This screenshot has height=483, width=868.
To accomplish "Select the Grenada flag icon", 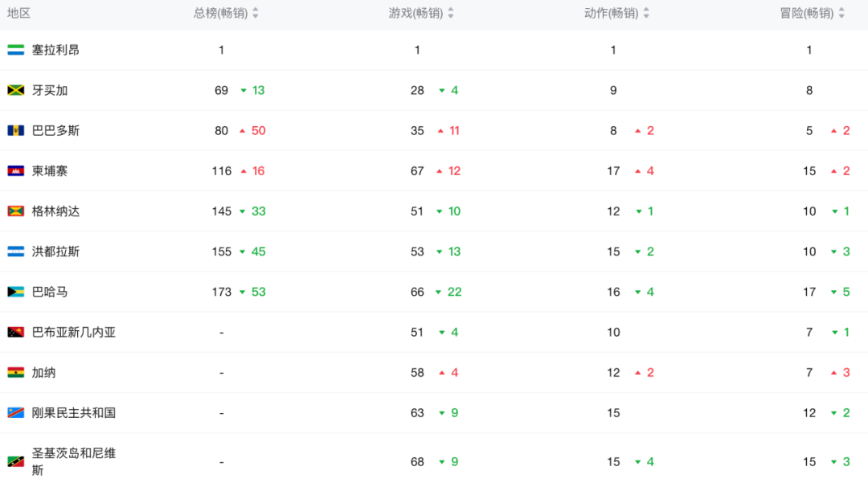I will (x=14, y=211).
